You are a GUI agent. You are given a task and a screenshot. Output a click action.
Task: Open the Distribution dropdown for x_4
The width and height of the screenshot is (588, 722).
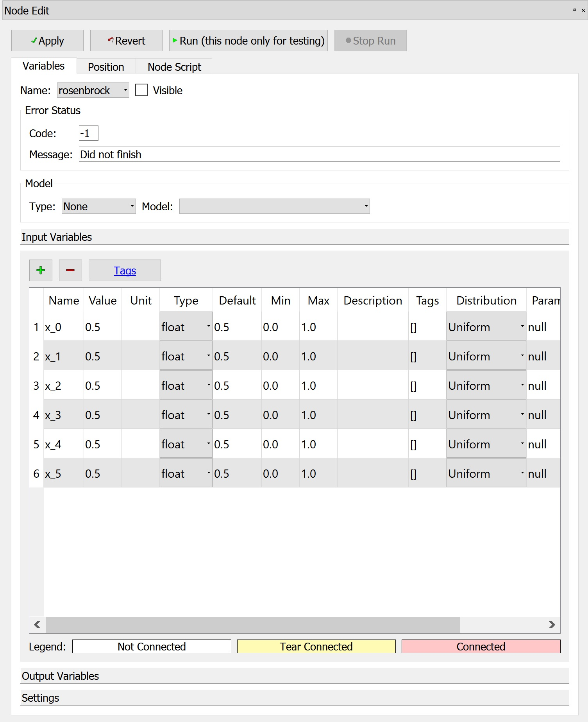click(486, 443)
